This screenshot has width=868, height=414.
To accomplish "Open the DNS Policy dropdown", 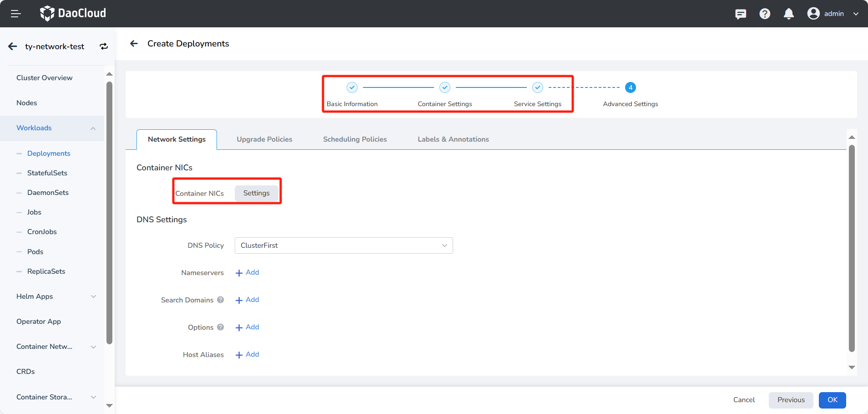I will point(343,245).
